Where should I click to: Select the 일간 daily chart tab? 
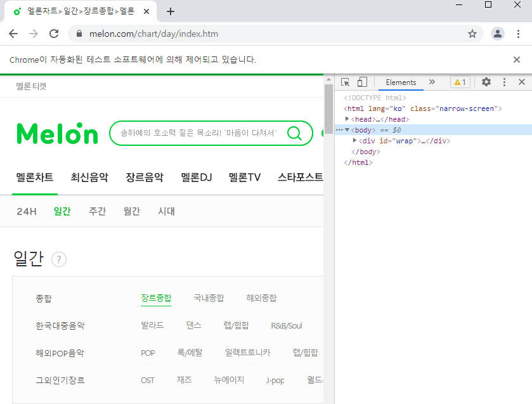pyautogui.click(x=62, y=211)
